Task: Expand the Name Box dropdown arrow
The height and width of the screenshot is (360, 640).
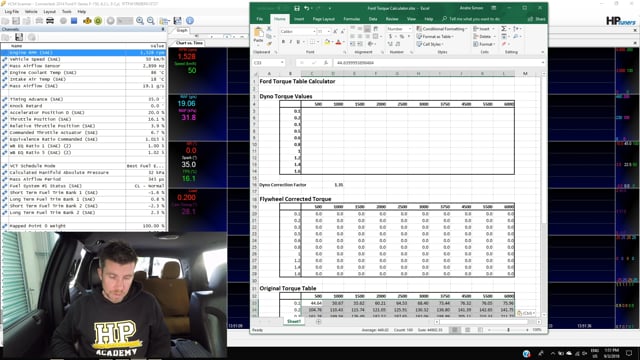Action: [x=282, y=63]
